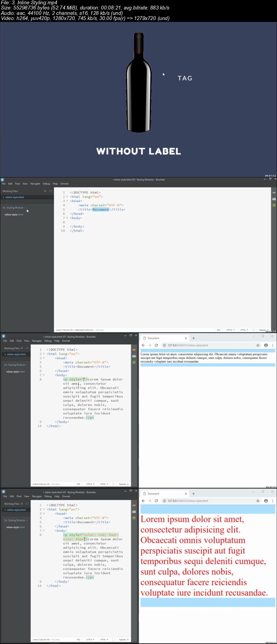Image resolution: width=277 pixels, height=644 pixels.
Task: Open Find menu in Brackets beside red-text browser
Action: (x=19, y=496)
